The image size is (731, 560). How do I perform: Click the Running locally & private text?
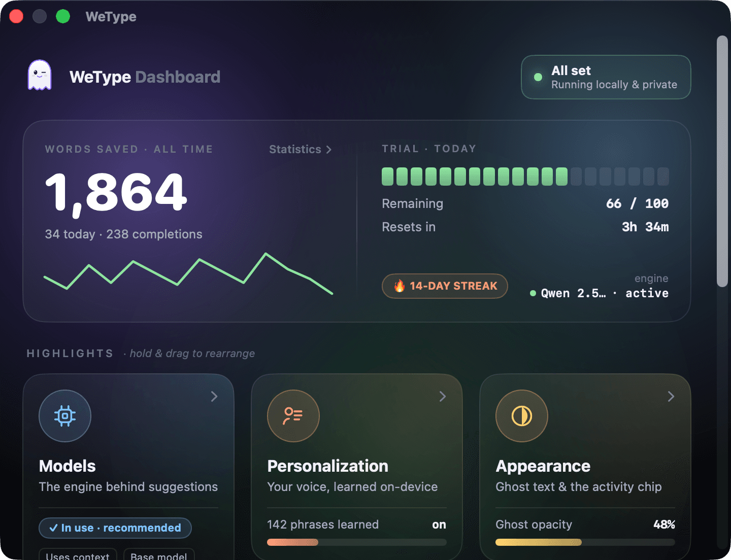(x=614, y=85)
